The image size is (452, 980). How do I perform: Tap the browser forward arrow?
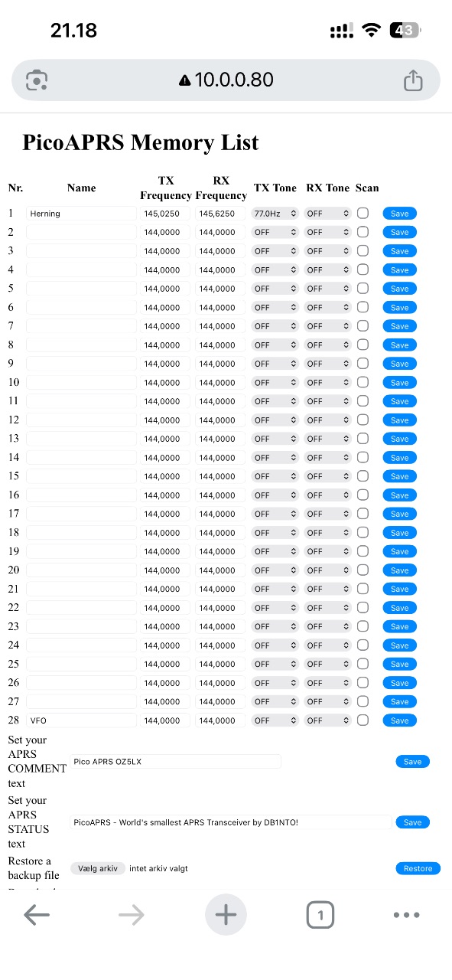pyautogui.click(x=132, y=915)
